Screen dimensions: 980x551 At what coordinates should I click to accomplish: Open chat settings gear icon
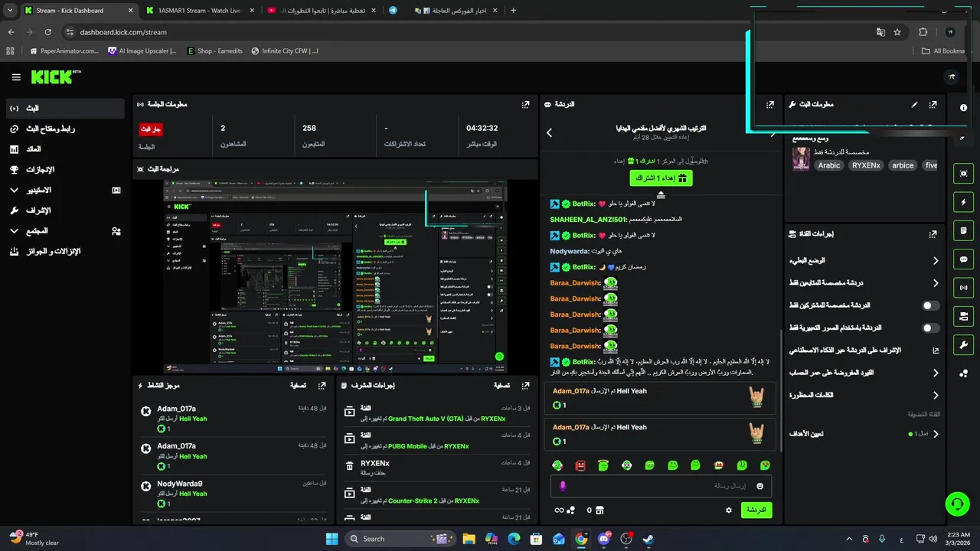click(728, 510)
